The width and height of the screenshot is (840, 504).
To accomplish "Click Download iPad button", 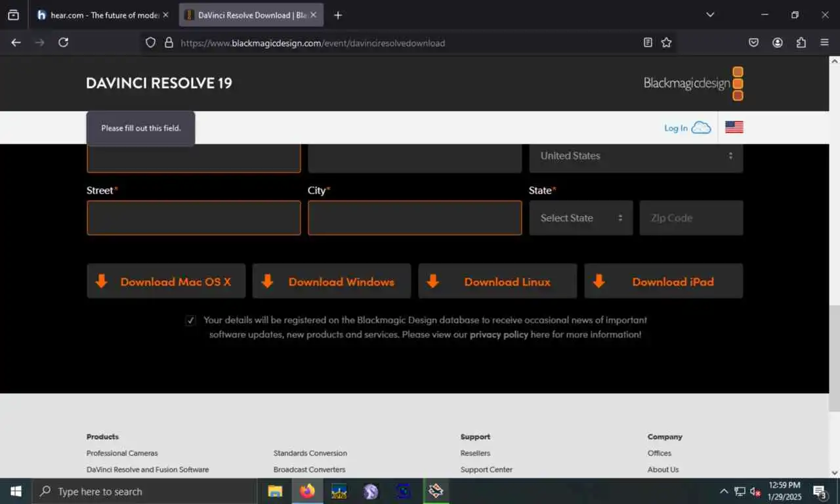I will [x=663, y=282].
